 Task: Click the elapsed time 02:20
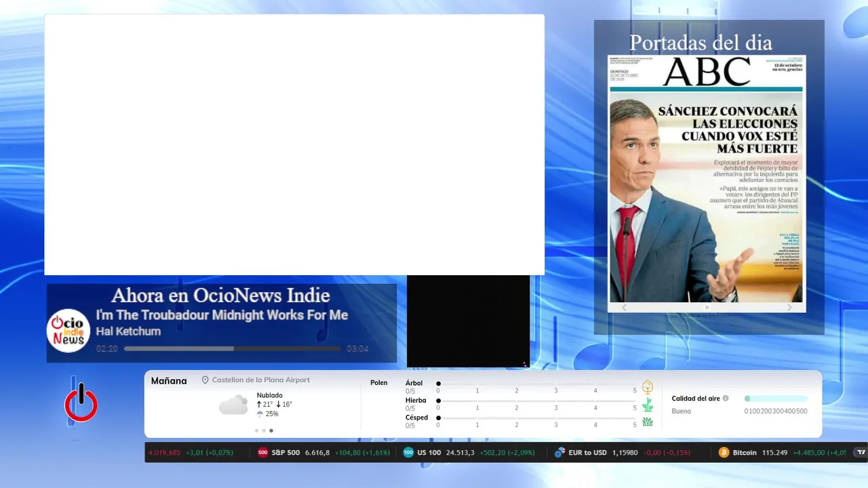(107, 349)
